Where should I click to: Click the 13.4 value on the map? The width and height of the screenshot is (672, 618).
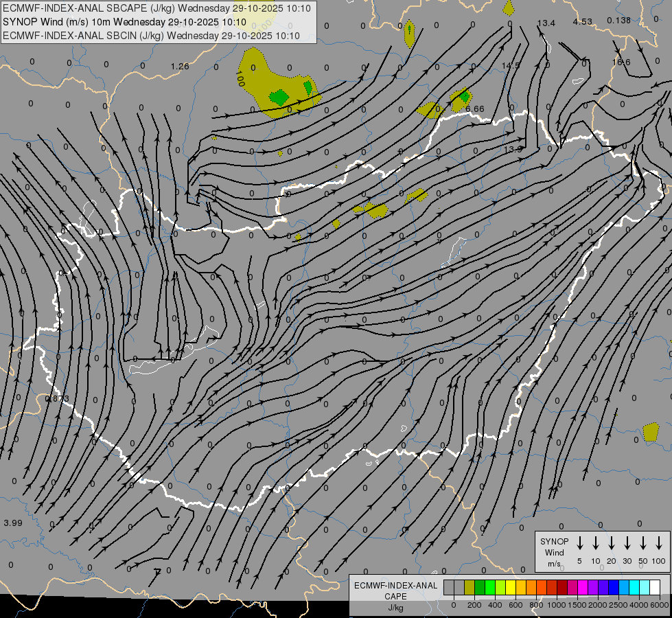click(546, 23)
